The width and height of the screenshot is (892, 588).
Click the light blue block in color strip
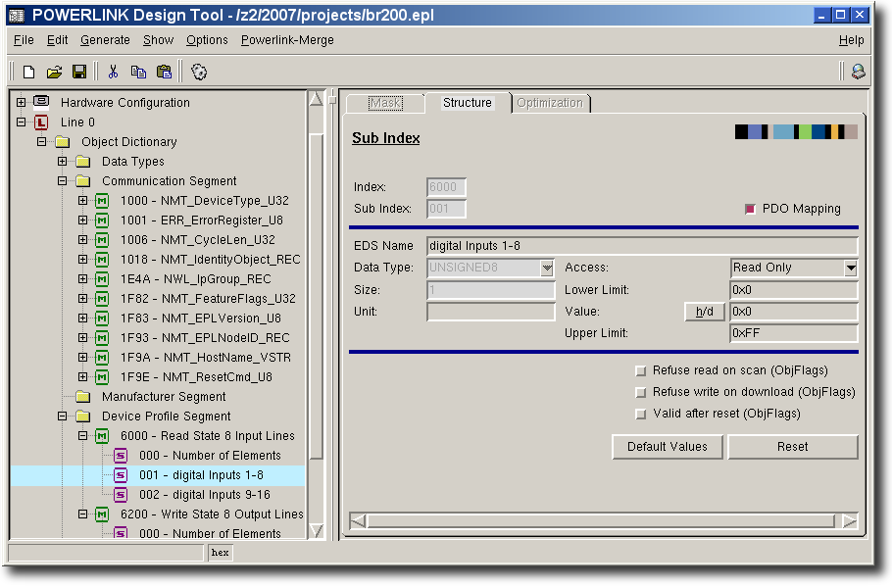tap(782, 131)
